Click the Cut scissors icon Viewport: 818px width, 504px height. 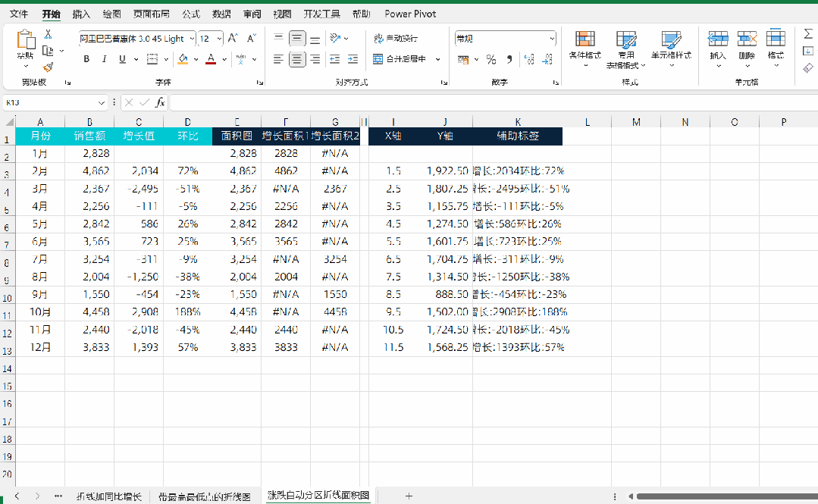48,34
